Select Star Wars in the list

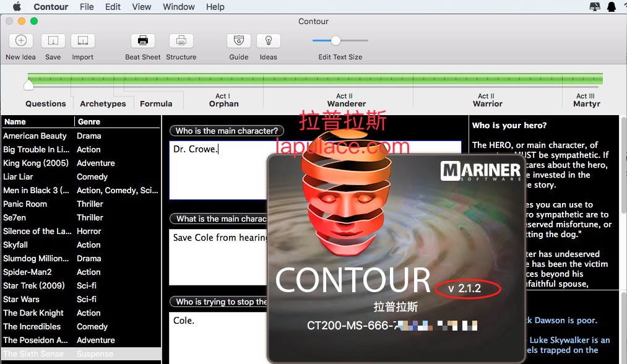point(81,299)
